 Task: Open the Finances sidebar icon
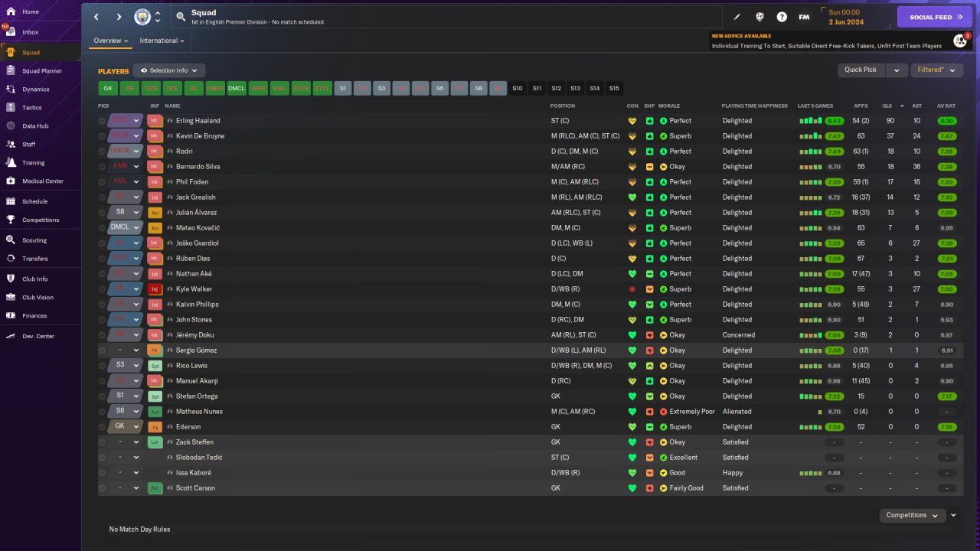(11, 315)
